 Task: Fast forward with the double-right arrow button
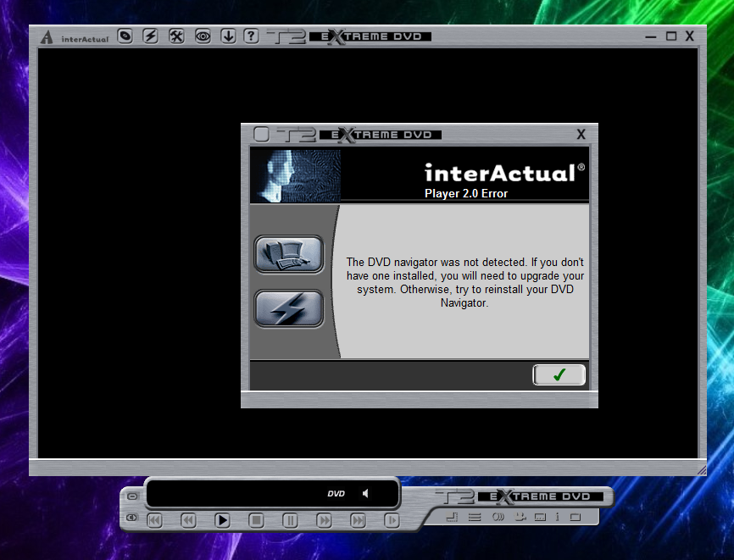[324, 520]
